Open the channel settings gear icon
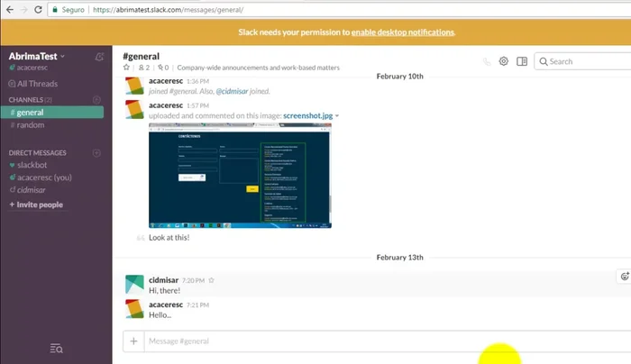The height and width of the screenshot is (364, 631). pyautogui.click(x=504, y=61)
